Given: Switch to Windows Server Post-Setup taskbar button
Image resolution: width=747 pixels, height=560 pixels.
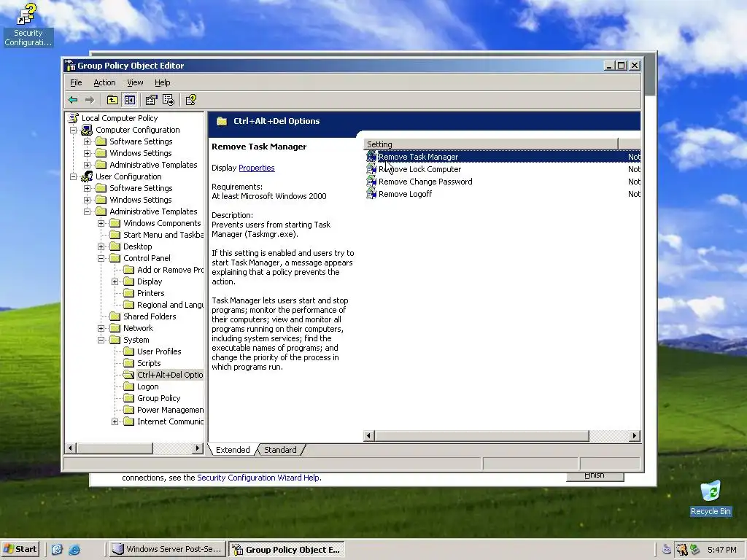Looking at the screenshot, I should point(167,550).
